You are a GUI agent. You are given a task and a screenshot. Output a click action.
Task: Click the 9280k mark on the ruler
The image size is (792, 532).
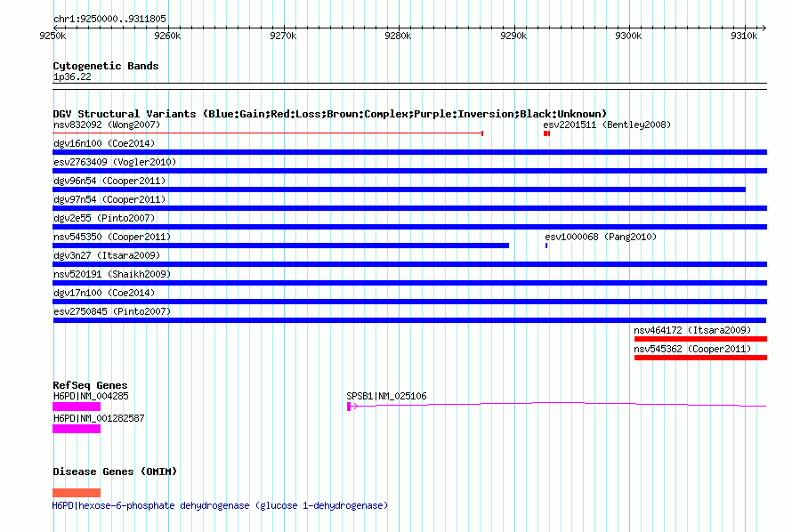point(398,36)
